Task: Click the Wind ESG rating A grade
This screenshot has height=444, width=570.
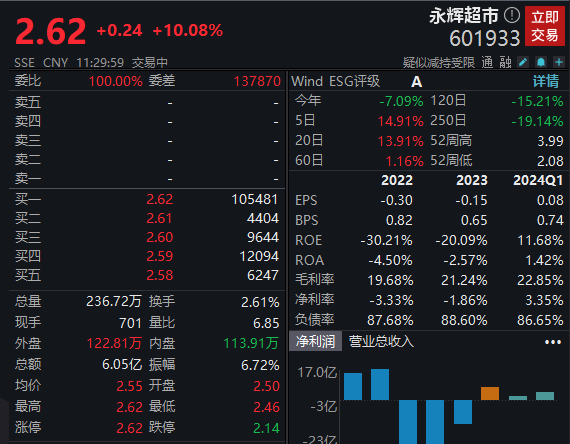Action: (x=417, y=81)
